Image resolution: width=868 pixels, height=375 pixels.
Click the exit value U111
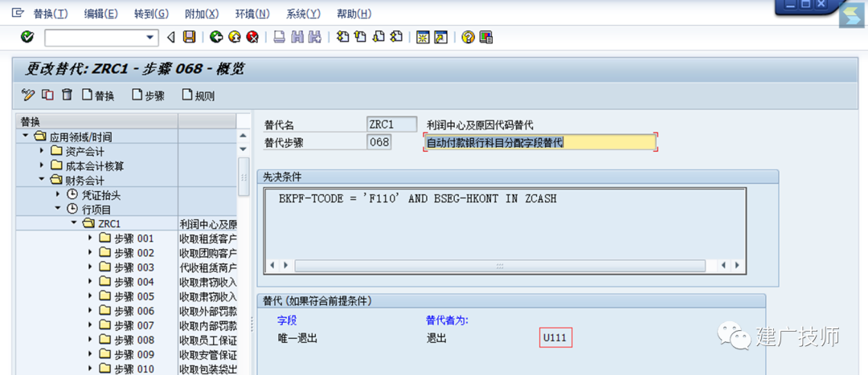(556, 338)
